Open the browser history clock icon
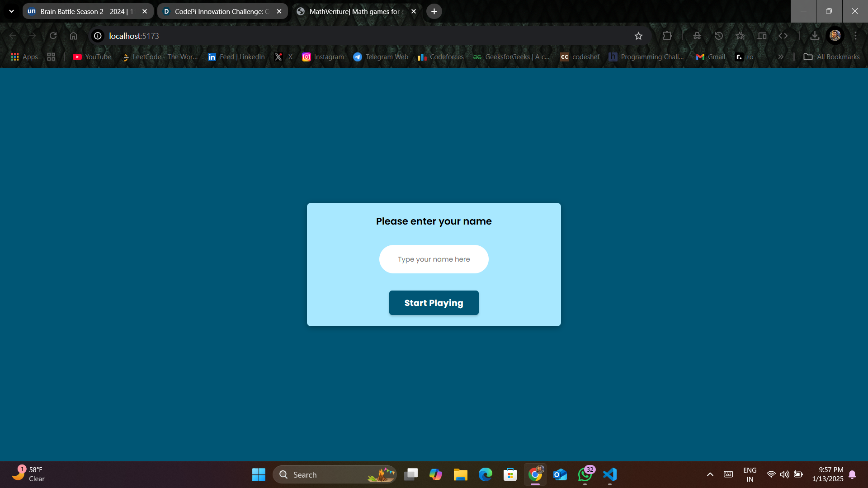 pos(719,36)
